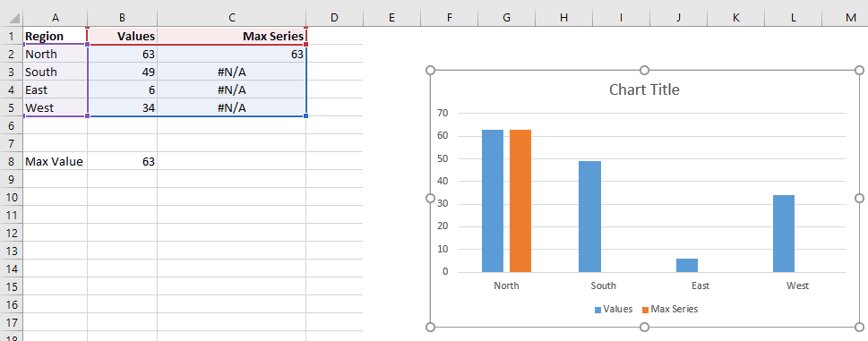Viewport: 868px width, 341px height.
Task: Select the orange Max Series bar for North
Action: pos(520,201)
